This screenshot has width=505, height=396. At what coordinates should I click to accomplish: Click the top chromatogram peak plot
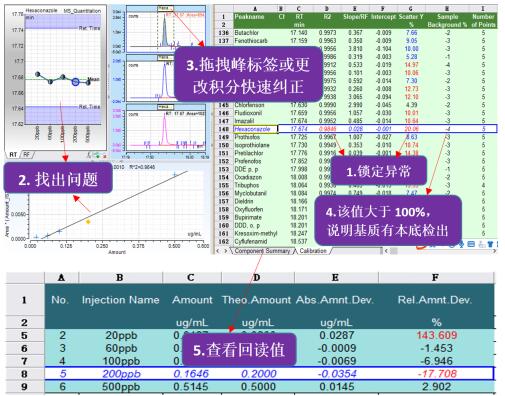[x=165, y=29]
